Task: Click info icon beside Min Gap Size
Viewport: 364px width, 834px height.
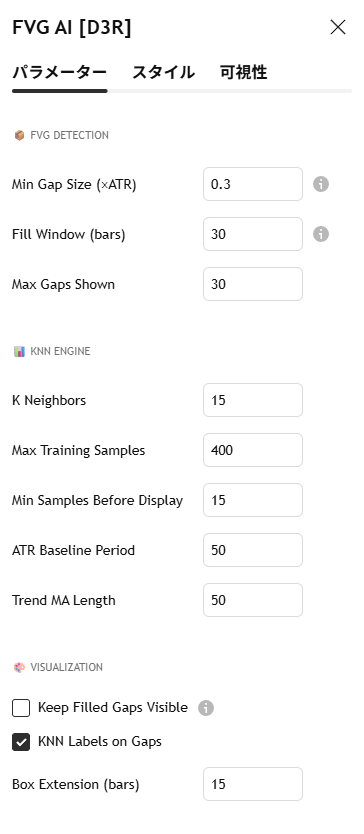Action: tap(320, 185)
